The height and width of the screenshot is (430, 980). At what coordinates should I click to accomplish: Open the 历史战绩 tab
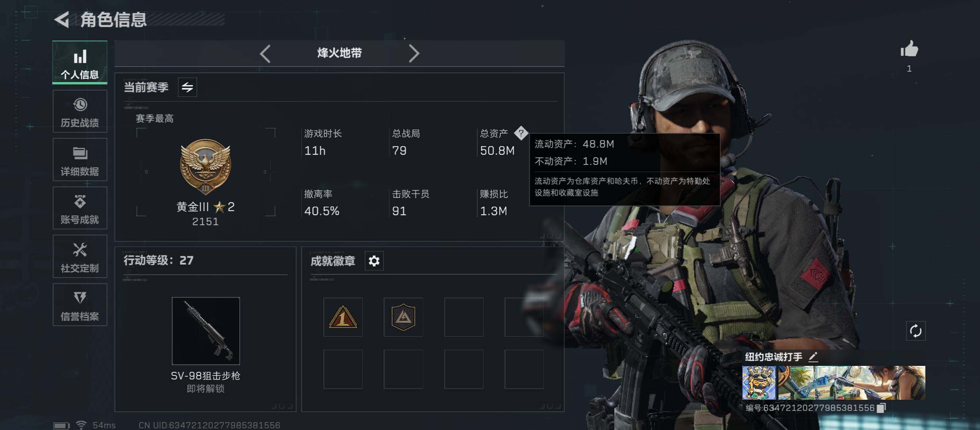pos(80,111)
